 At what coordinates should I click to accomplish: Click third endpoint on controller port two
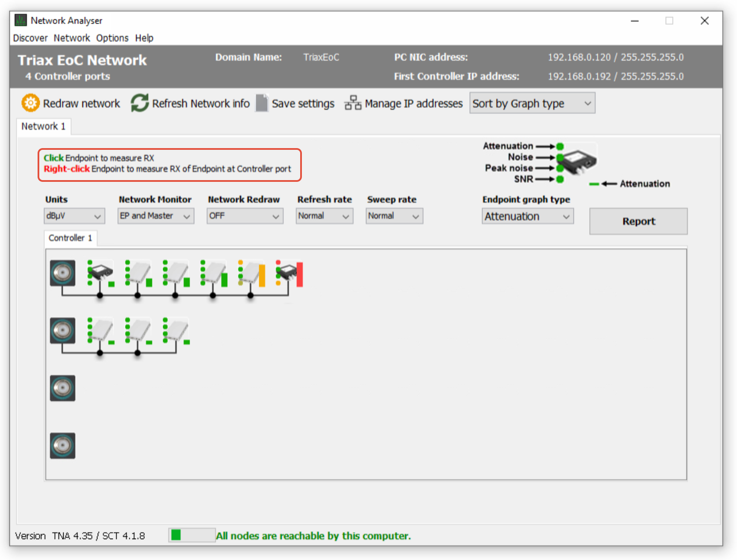click(x=177, y=330)
